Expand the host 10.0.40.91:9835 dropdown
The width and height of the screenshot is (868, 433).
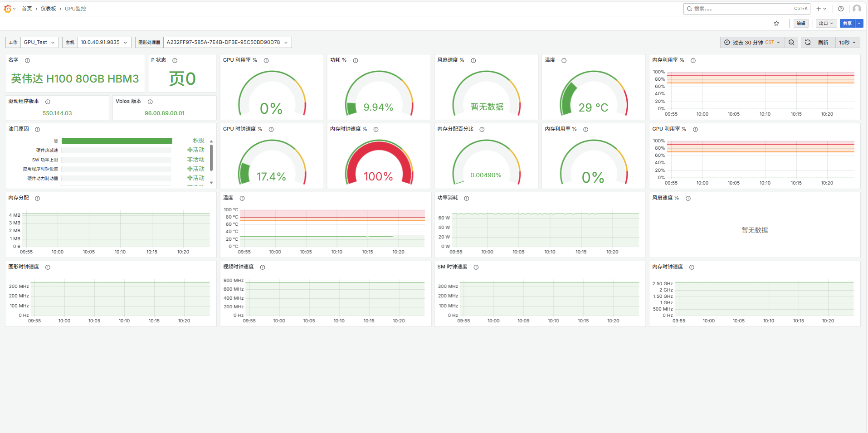pos(104,43)
